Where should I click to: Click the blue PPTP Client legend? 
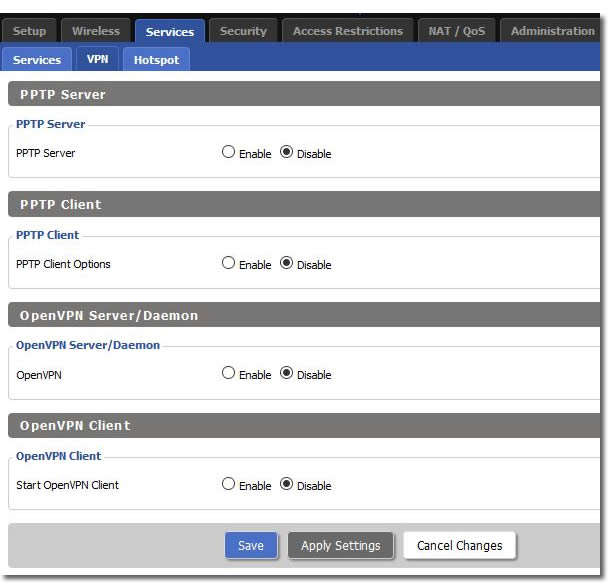pos(47,235)
